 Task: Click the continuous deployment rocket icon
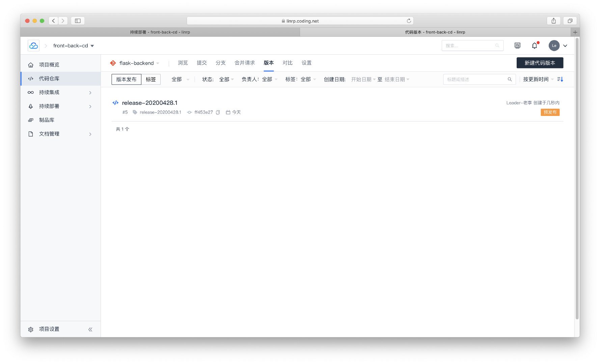31,106
